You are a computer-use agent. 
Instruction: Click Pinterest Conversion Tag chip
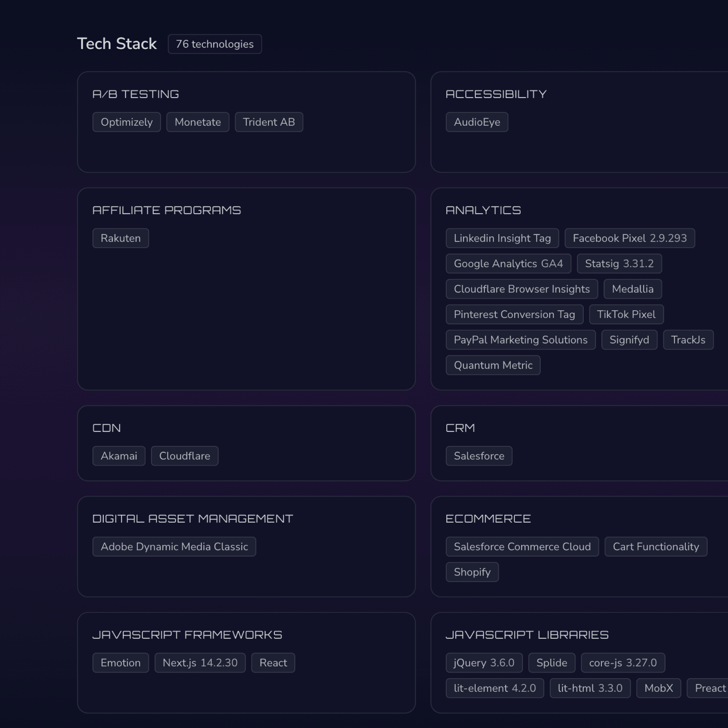[x=515, y=315]
